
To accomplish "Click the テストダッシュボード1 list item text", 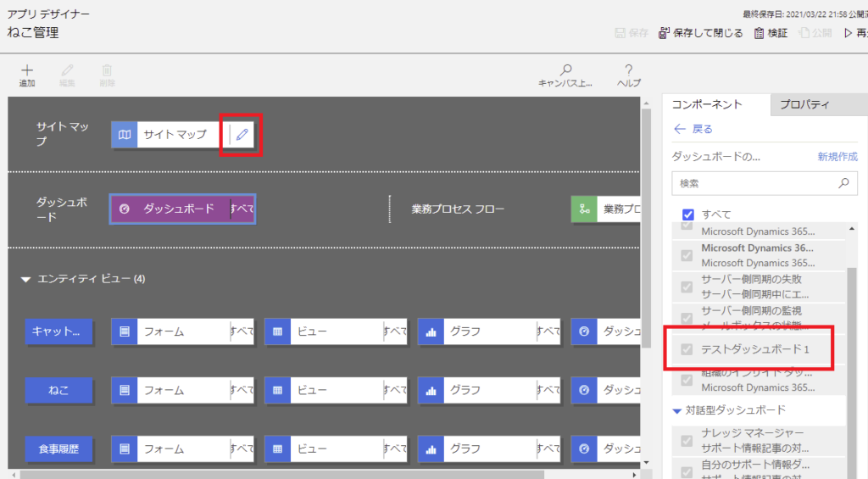I will [755, 349].
